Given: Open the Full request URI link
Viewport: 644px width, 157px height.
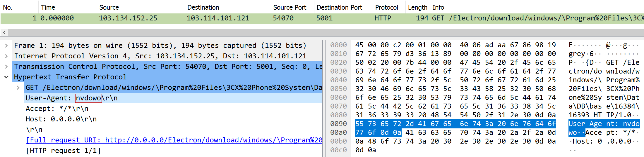Looking at the screenshot, I should click(x=174, y=140).
